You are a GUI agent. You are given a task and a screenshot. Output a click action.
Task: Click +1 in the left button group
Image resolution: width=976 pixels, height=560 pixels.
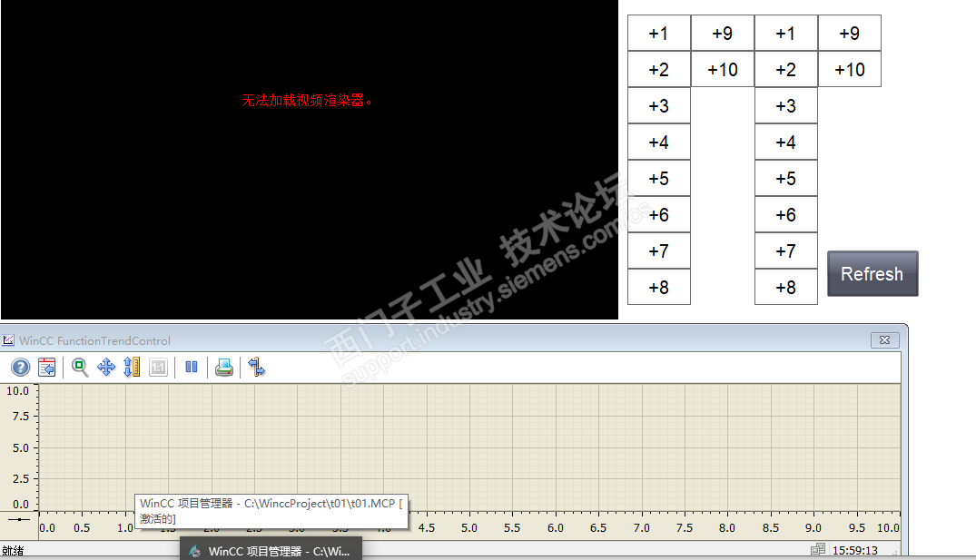(x=658, y=33)
